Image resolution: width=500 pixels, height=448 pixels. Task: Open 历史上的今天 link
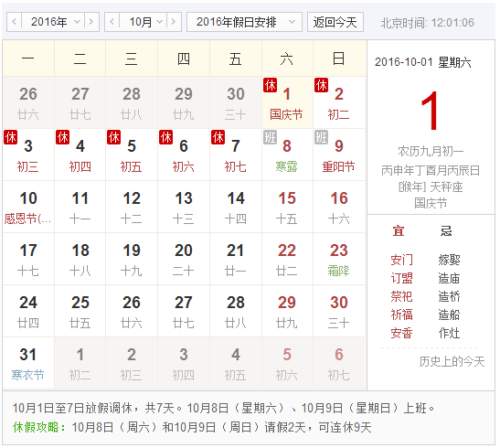coord(452,361)
